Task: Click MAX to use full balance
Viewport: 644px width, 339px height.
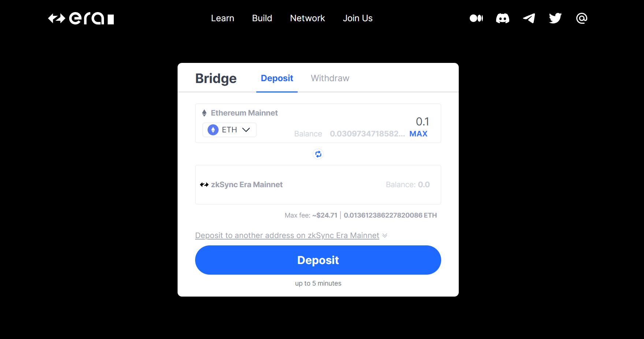Action: coord(418,134)
